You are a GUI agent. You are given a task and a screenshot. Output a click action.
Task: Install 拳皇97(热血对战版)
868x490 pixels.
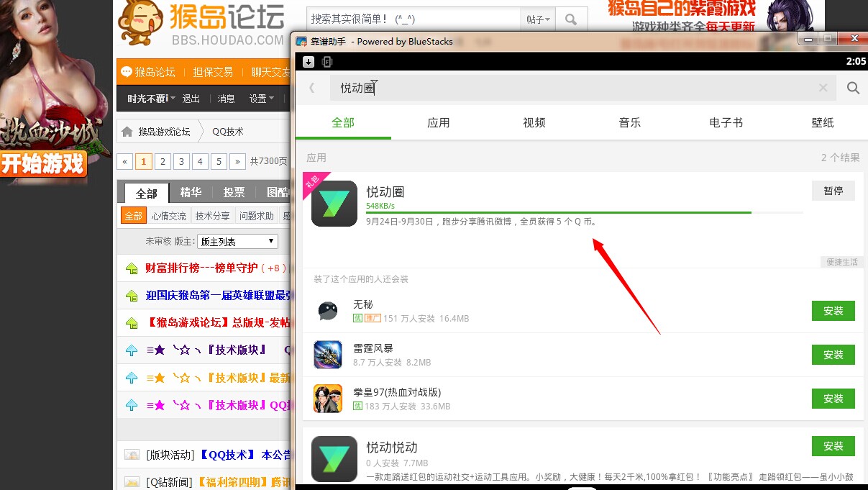tap(833, 399)
